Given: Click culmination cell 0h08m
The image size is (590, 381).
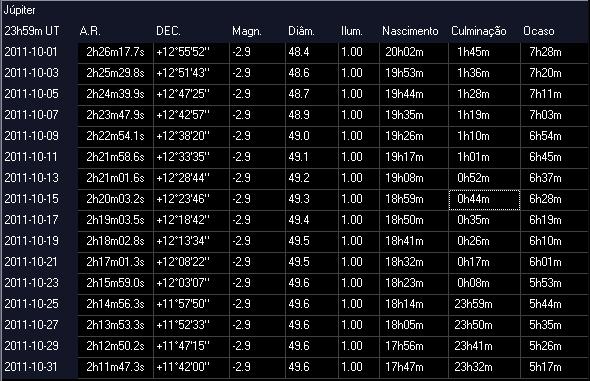Looking at the screenshot, I should tap(485, 283).
